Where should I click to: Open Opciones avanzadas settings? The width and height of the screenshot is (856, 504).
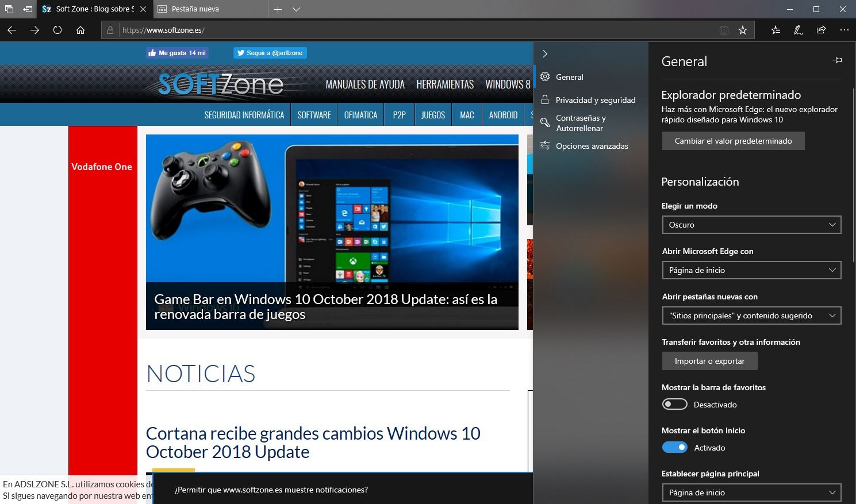[590, 146]
